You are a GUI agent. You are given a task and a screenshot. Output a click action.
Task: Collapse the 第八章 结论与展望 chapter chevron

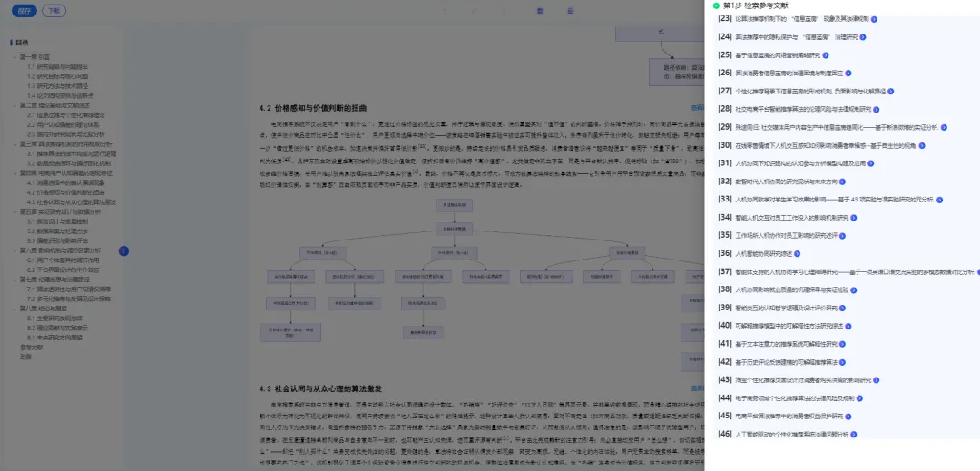coord(15,309)
